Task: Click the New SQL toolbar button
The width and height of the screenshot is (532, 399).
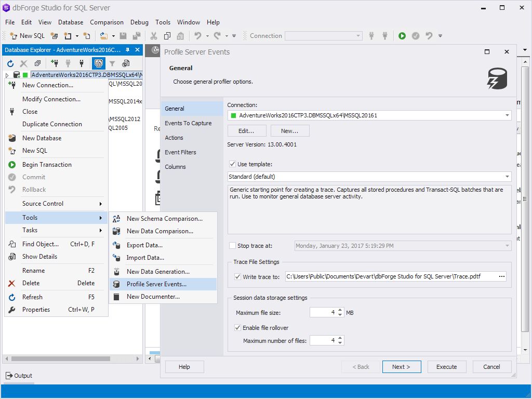Action: (x=28, y=36)
